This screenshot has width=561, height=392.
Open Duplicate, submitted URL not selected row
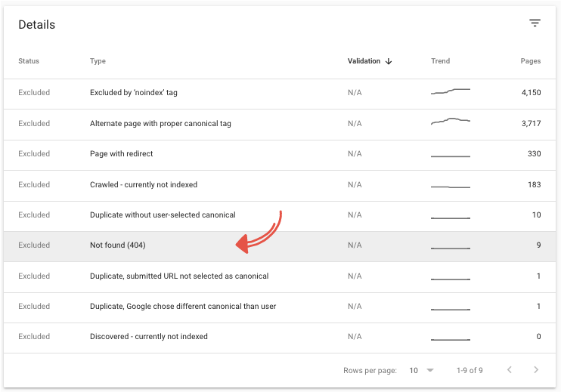[x=179, y=276]
